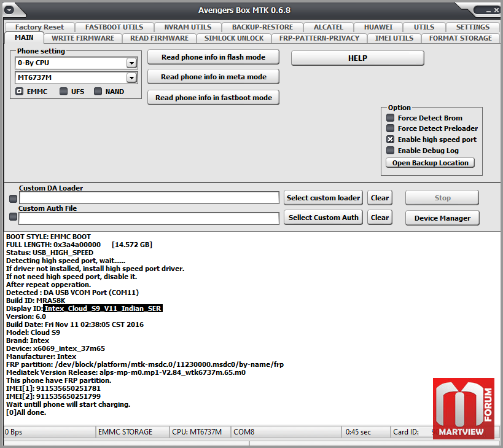Open the NVRAM UTILS tab
The width and height of the screenshot is (503, 448).
(188, 27)
